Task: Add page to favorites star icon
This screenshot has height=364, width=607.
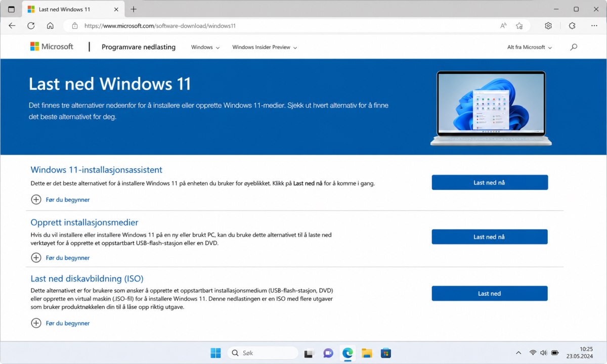Action: click(519, 26)
